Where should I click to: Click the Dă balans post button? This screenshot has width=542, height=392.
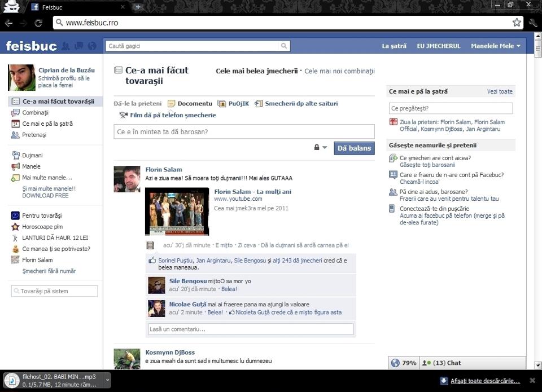tap(355, 148)
